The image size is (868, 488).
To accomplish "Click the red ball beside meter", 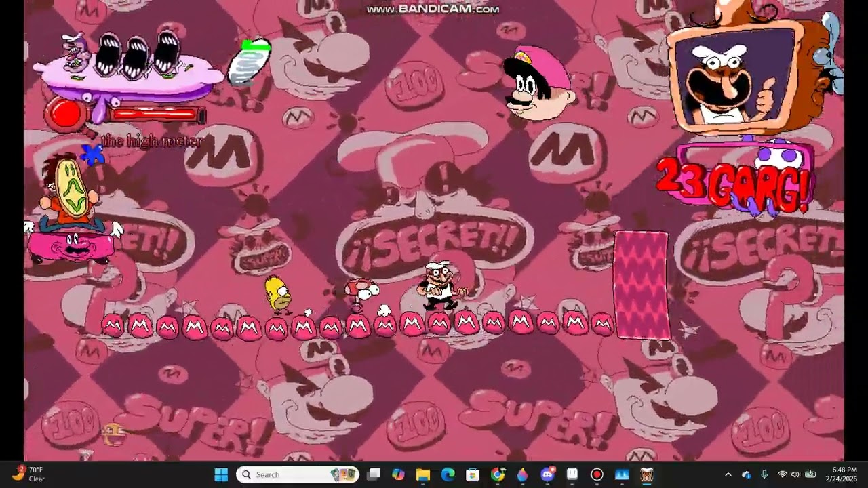I will [65, 115].
